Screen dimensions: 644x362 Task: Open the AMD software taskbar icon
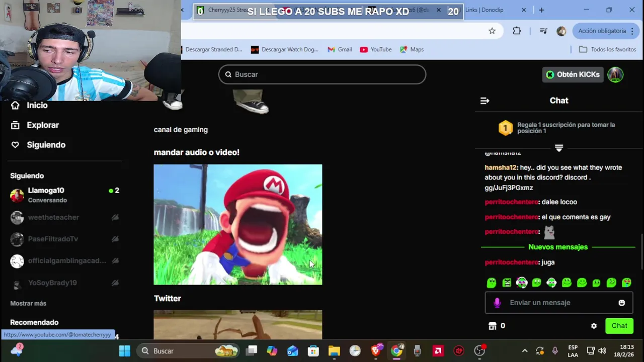438,351
